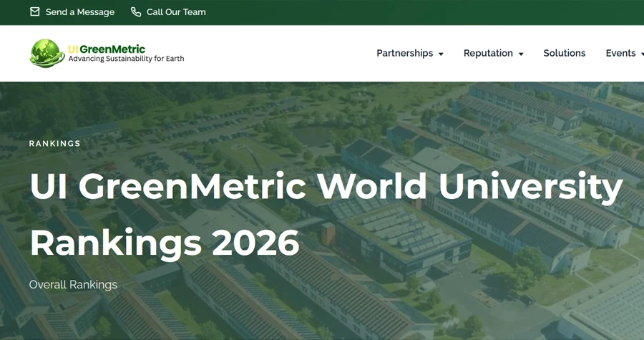Click the UI GreenMetric World University Rankings 2026 heading
This screenshot has width=644, height=340.
326,215
